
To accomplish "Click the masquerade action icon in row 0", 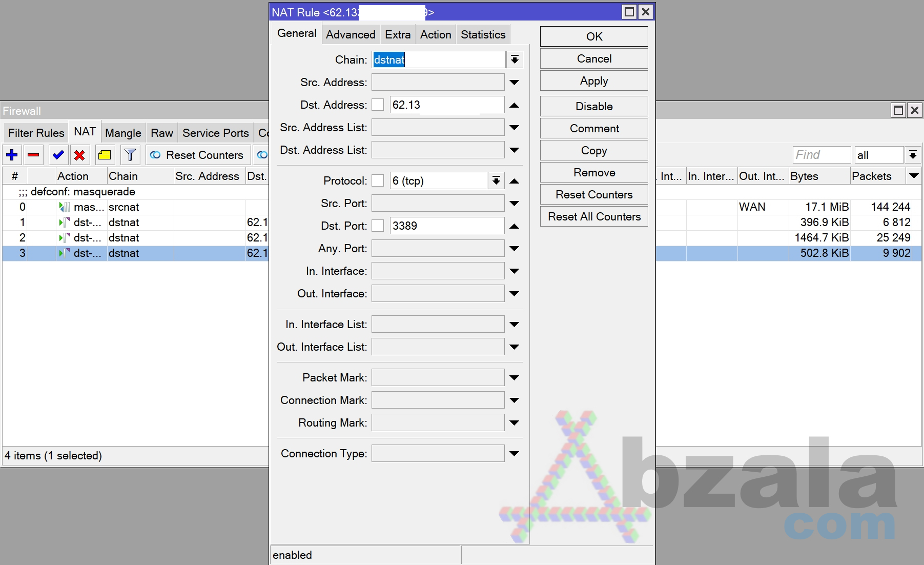I will coord(64,207).
